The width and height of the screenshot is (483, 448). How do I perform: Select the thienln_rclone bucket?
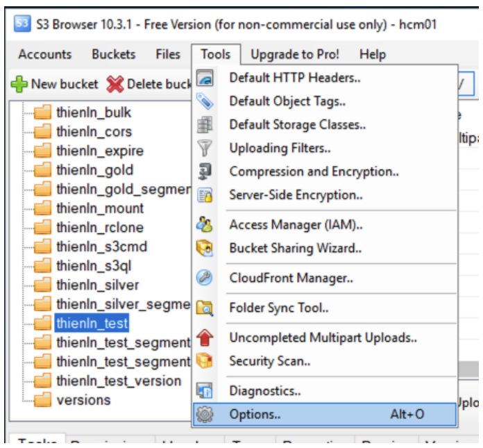(100, 227)
